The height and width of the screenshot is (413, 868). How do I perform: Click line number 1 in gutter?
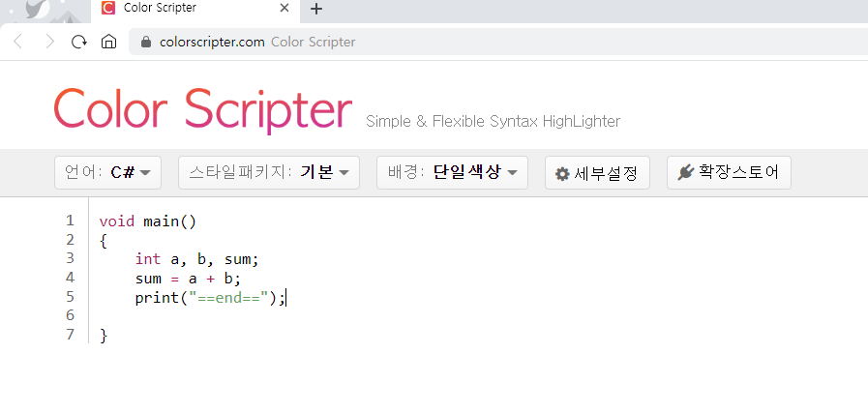(70, 221)
